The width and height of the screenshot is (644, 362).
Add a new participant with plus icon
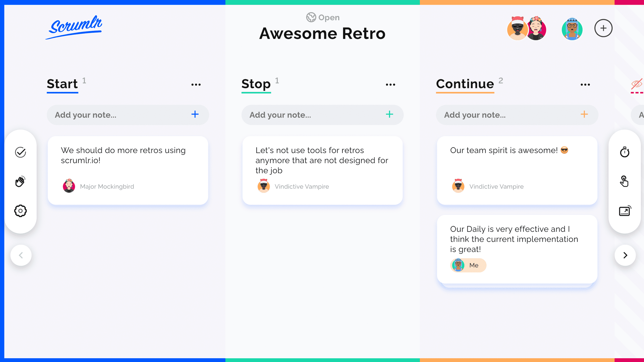(x=603, y=28)
